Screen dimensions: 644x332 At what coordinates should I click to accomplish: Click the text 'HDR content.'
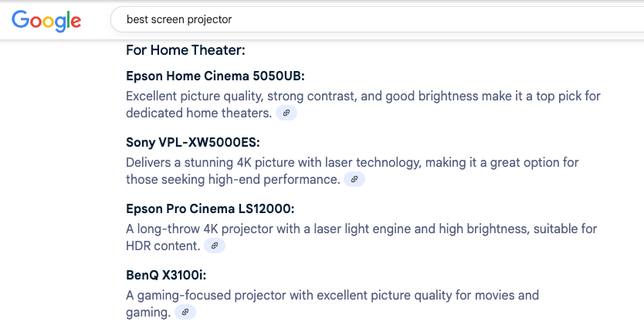(x=163, y=246)
